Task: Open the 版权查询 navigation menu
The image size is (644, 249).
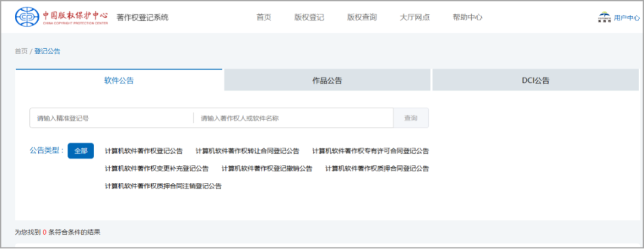Action: click(362, 17)
